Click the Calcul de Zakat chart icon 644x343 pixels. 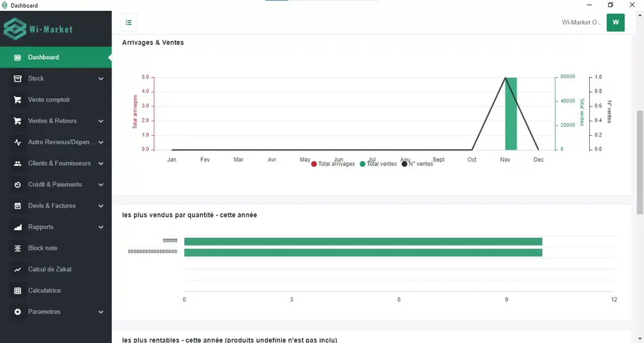pyautogui.click(x=17, y=270)
